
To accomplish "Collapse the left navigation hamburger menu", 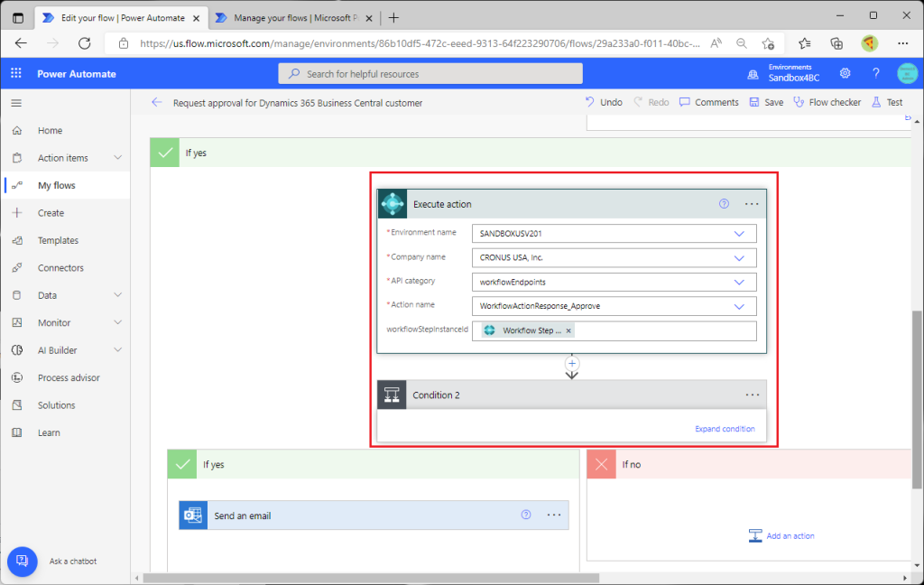I will pos(16,103).
